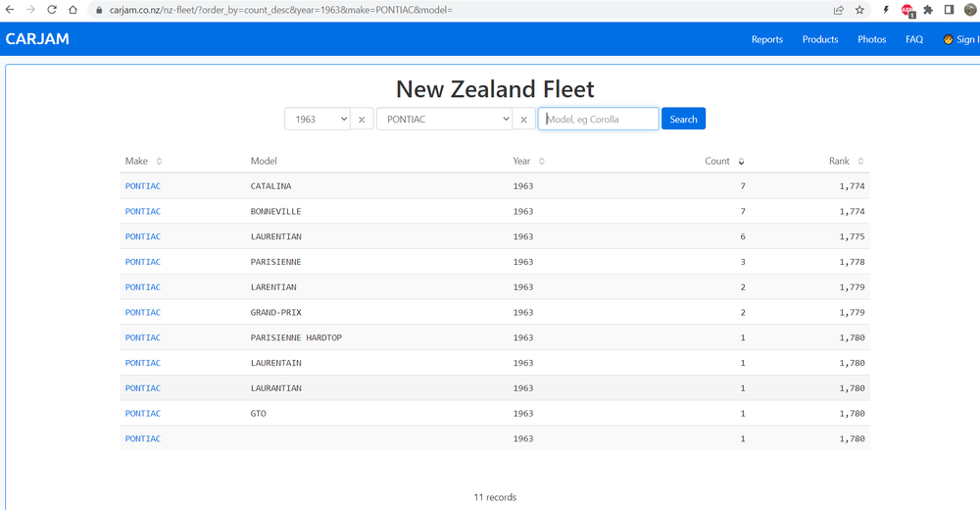980x510 pixels.
Task: Open the PONTIAC link in the GTO row
Action: (x=142, y=413)
